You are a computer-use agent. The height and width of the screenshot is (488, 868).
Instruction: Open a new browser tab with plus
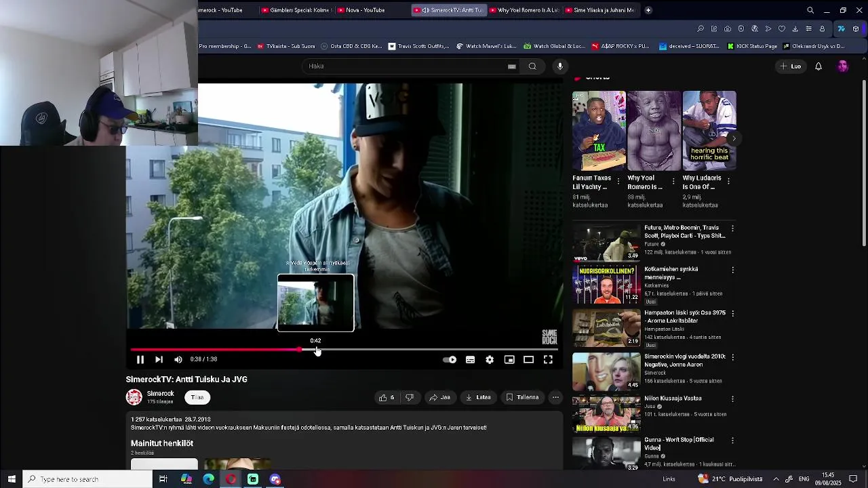click(x=648, y=10)
